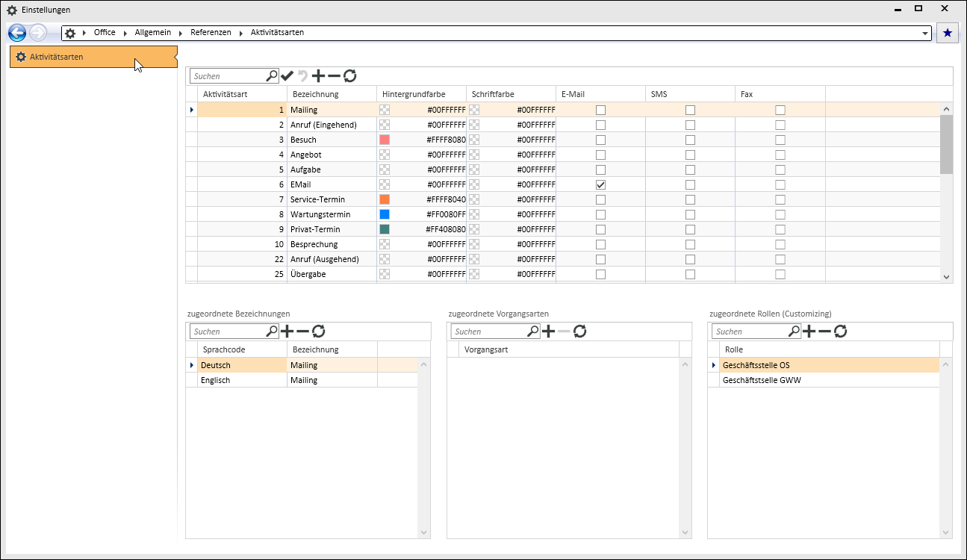Image resolution: width=967 pixels, height=560 pixels.
Task: Select the Anruf (Eingehend) row
Action: coord(563,125)
